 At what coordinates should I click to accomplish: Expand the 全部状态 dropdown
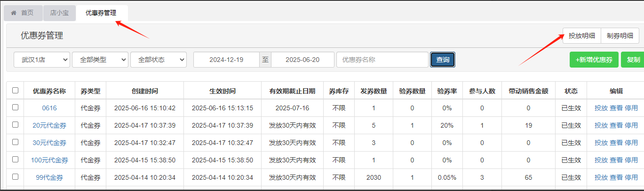tap(159, 60)
